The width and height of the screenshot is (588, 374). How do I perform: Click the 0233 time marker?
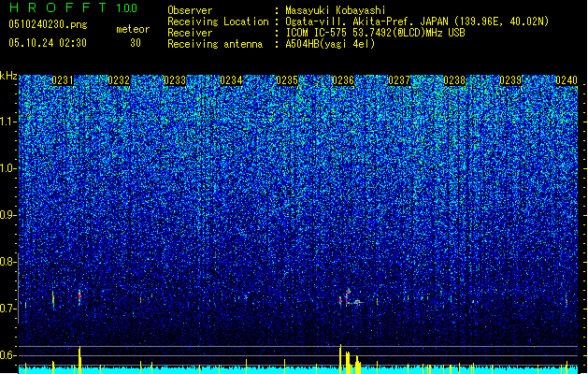coord(175,80)
